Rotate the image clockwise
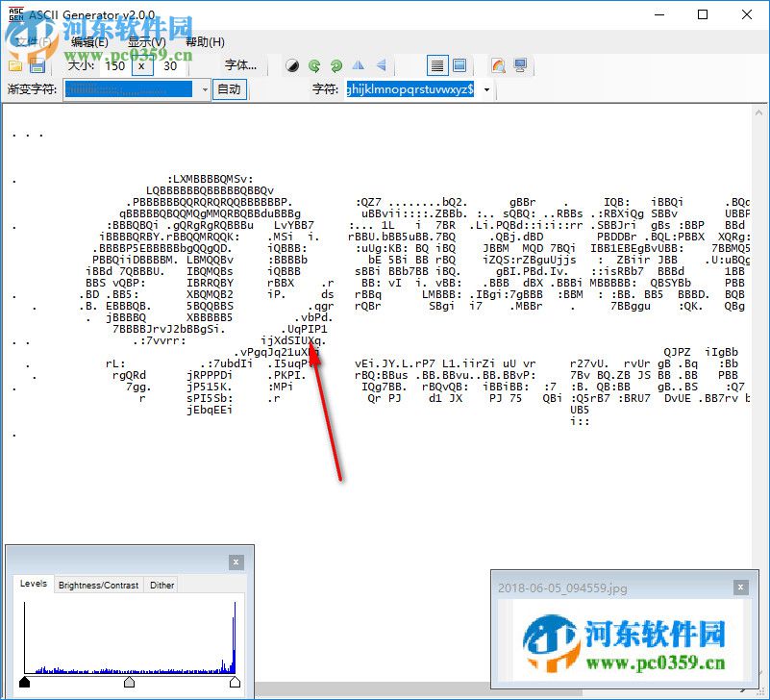The width and height of the screenshot is (770, 700). click(337, 66)
